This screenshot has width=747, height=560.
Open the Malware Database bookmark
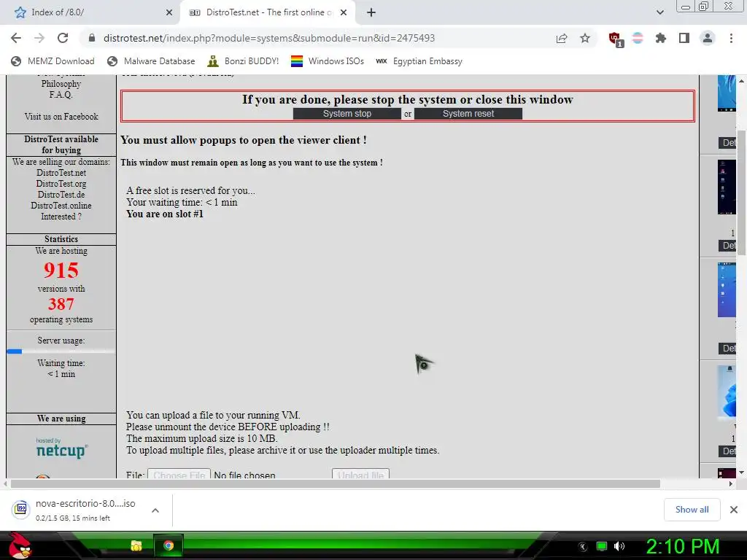click(152, 61)
